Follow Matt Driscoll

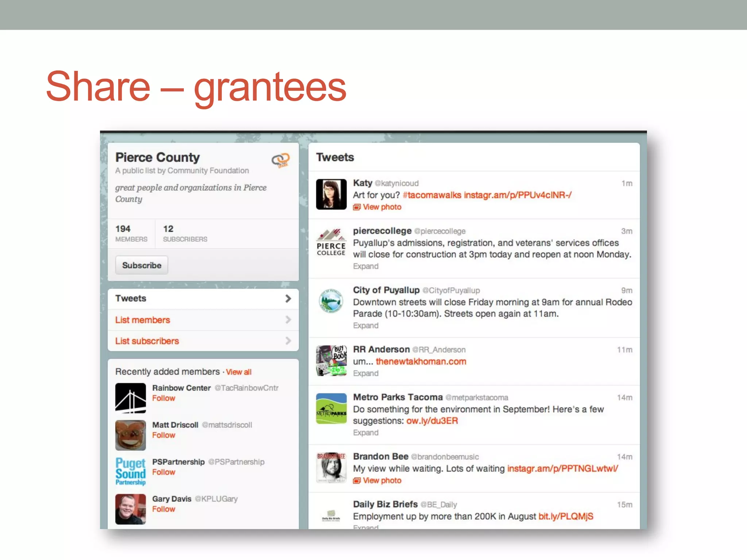pos(163,435)
